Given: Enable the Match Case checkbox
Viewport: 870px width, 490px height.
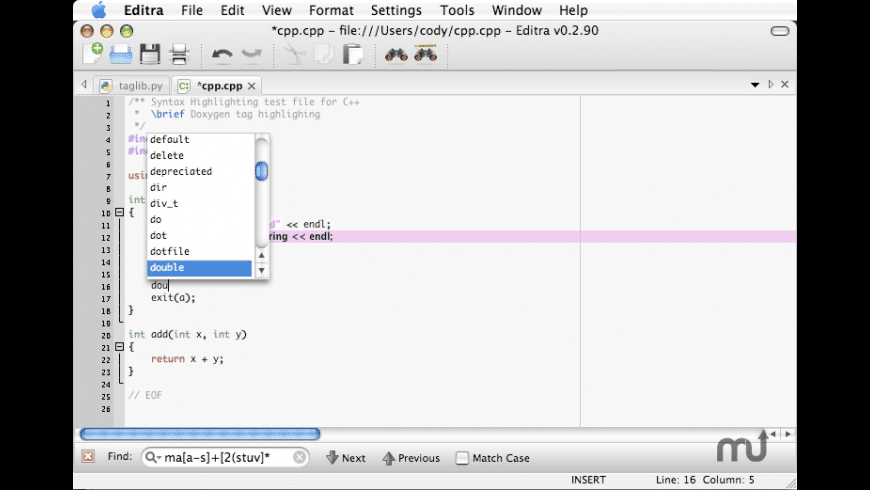Looking at the screenshot, I should 462,458.
